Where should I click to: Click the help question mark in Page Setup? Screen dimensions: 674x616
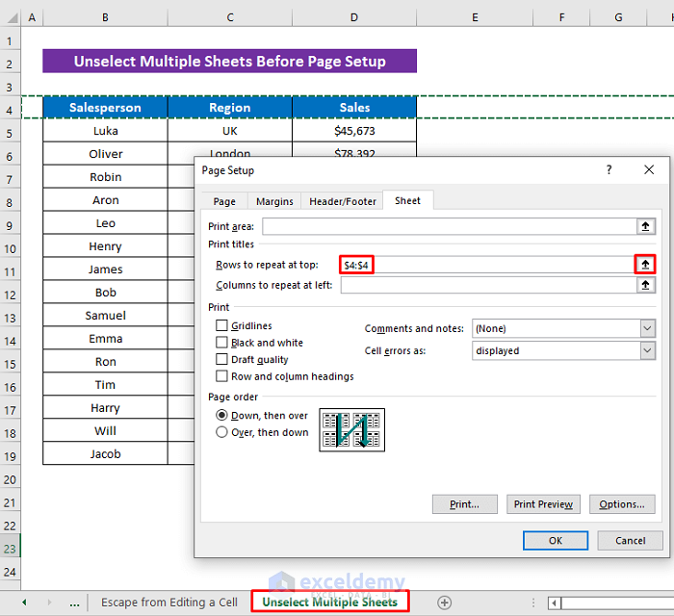tap(609, 169)
